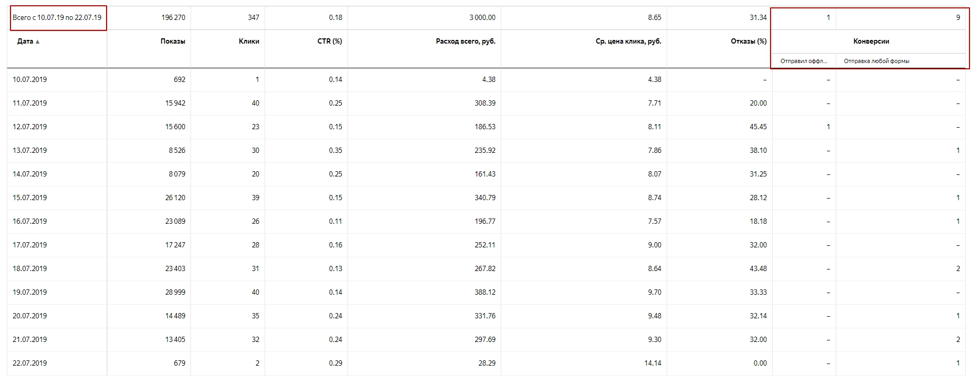The height and width of the screenshot is (384, 980).
Task: Select the Отправил оффл... sub-column header
Action: pyautogui.click(x=804, y=61)
